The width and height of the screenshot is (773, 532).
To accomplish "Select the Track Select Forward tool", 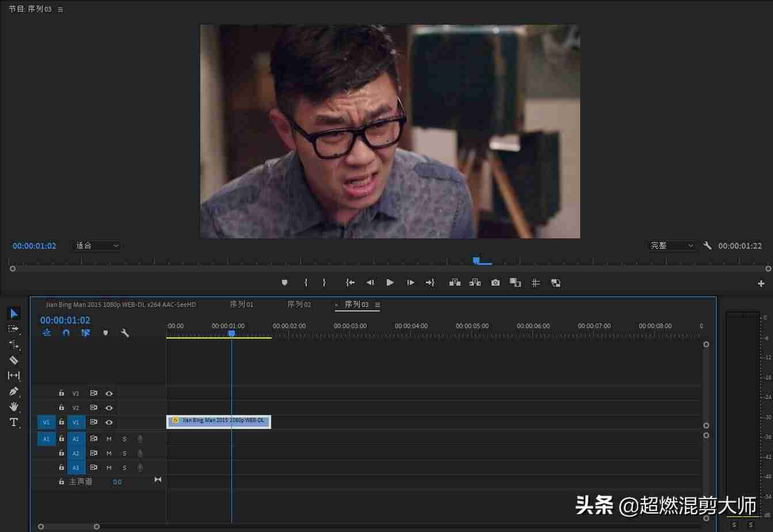I will [x=13, y=329].
